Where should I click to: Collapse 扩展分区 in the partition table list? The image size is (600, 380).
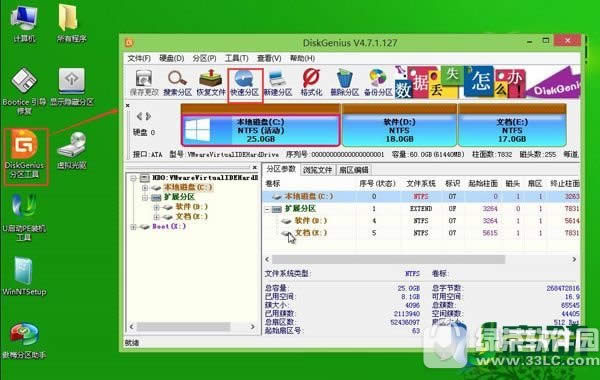tap(267, 209)
